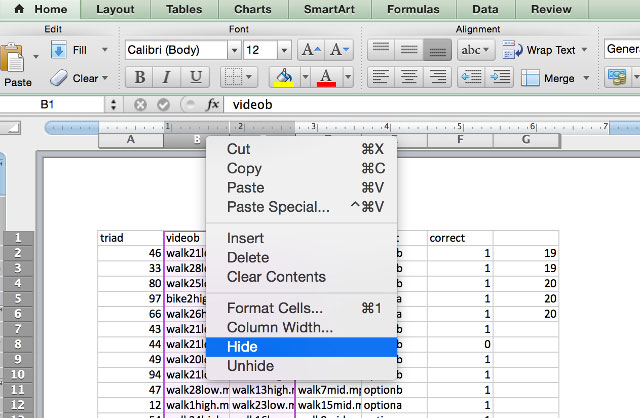The width and height of the screenshot is (640, 418).
Task: Expand the Merge dropdown arrow
Action: (x=586, y=78)
